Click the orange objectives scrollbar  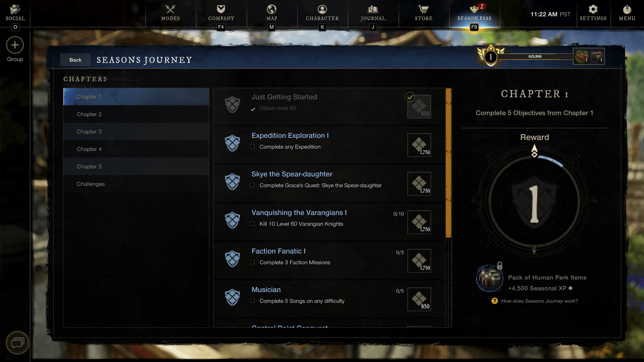point(448,163)
